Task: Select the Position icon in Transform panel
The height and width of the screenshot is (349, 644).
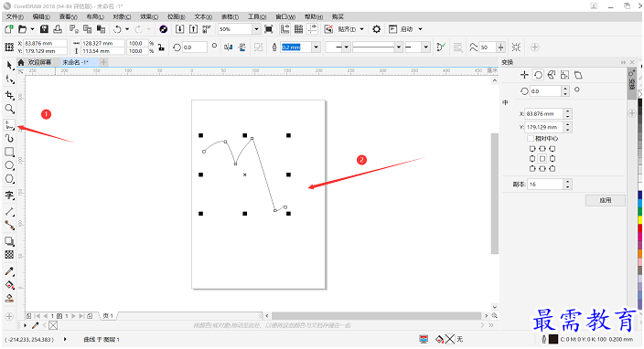Action: [524, 75]
